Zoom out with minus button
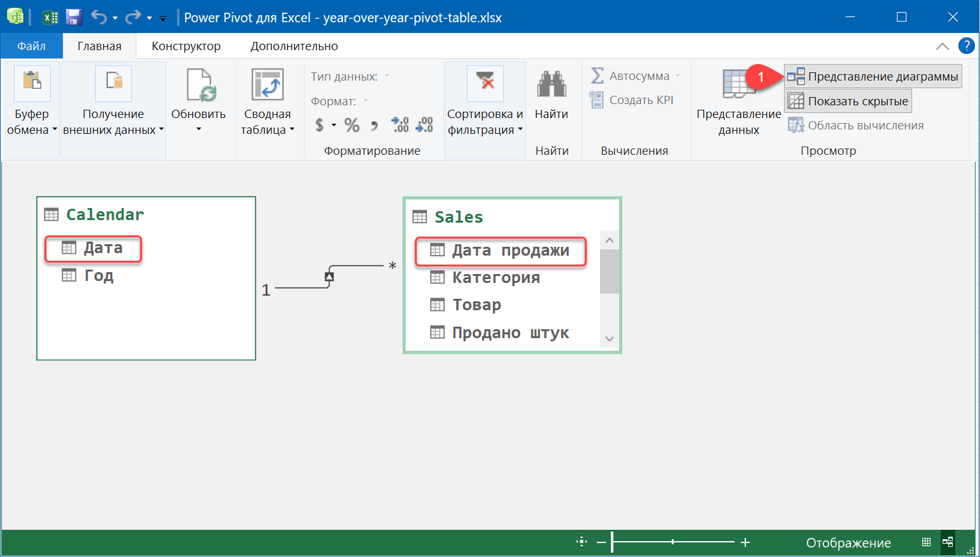Screen dimensions: 980x557 tap(601, 542)
